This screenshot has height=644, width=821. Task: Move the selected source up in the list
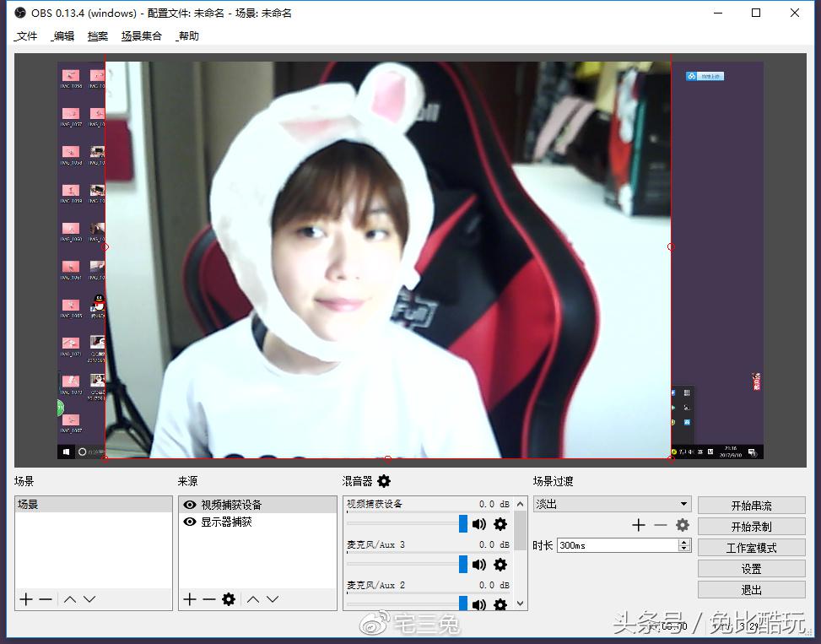pos(252,599)
